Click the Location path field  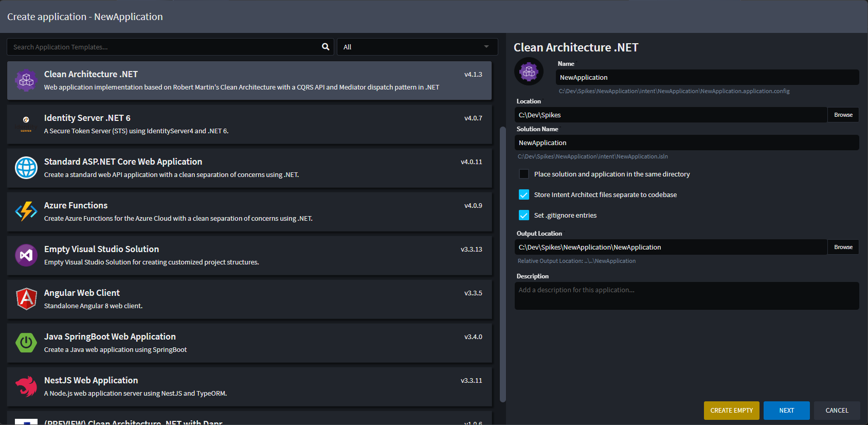(x=671, y=115)
